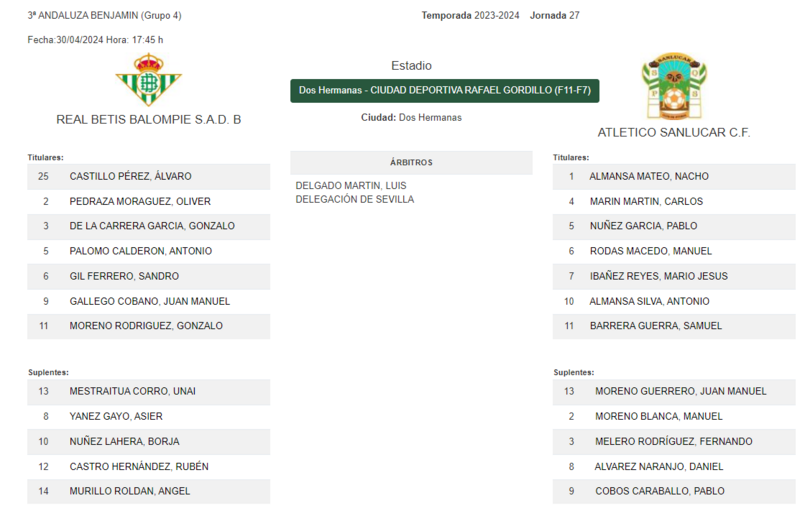800x516 pixels.
Task: Select referee DELGADO MARTIN, LUIS
Action: [x=351, y=185]
